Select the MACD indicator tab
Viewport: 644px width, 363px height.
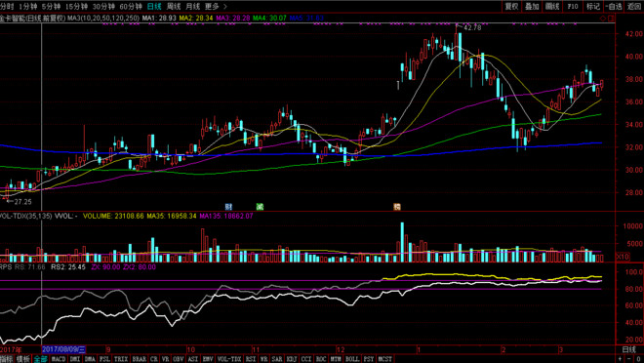pyautogui.click(x=59, y=359)
